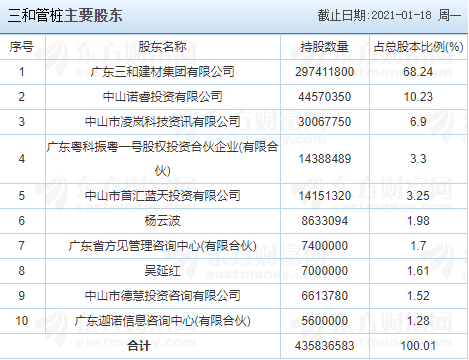Click the 持股数量 column header
469x360 pixels.
324,47
